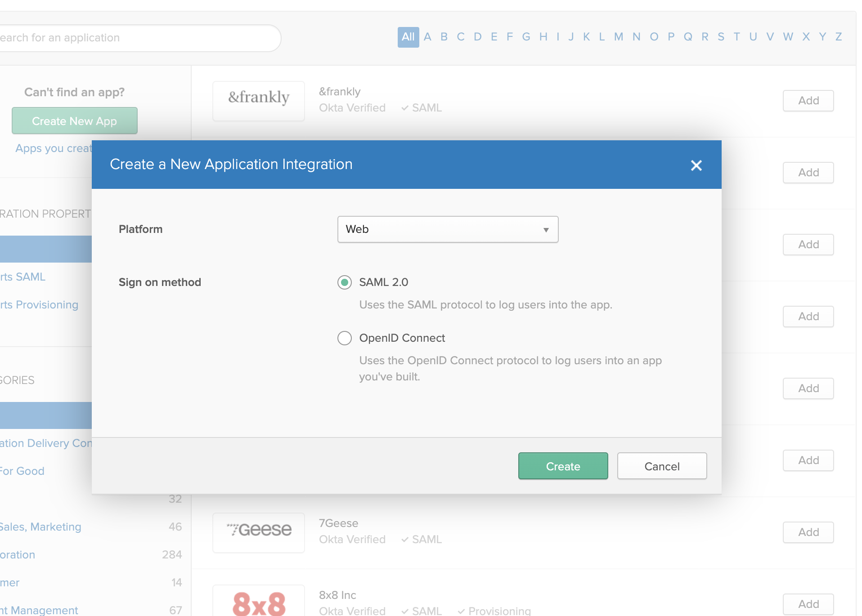Click the Supports Provisioning filter
Screen dimensions: 862x616
point(38,304)
